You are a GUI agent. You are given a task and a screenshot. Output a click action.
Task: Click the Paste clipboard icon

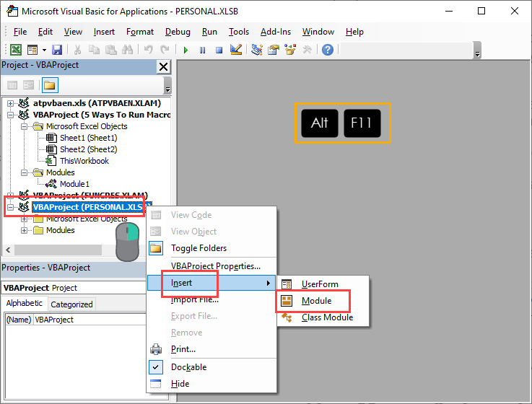110,50
